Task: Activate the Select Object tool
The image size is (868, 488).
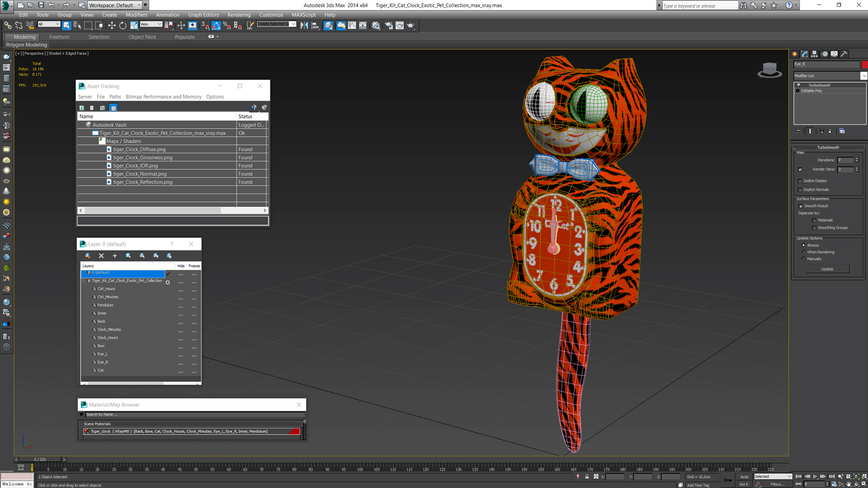Action: click(66, 25)
